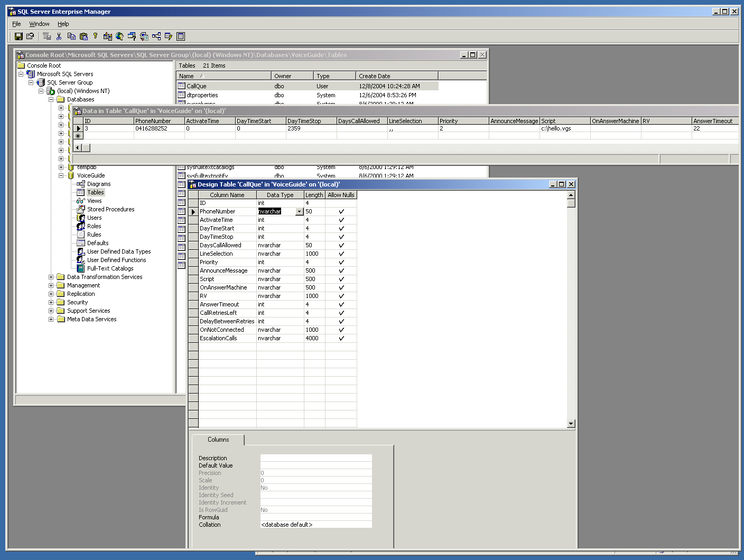
Task: Open the File menu
Action: point(16,24)
